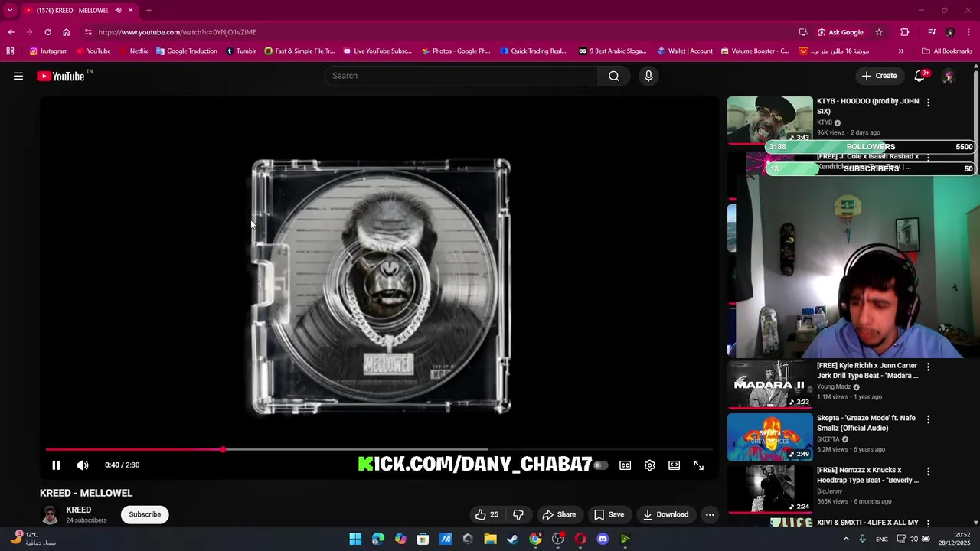Open Discord from the taskbar

pos(603,540)
